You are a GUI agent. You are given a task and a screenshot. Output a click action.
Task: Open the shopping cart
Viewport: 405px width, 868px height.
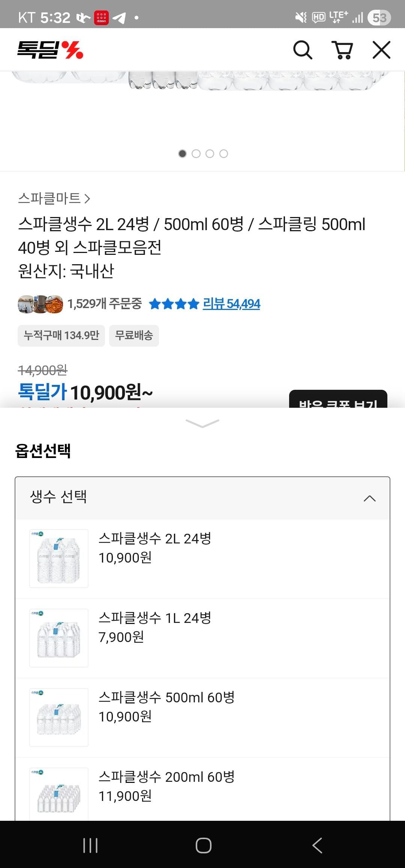pyautogui.click(x=342, y=50)
